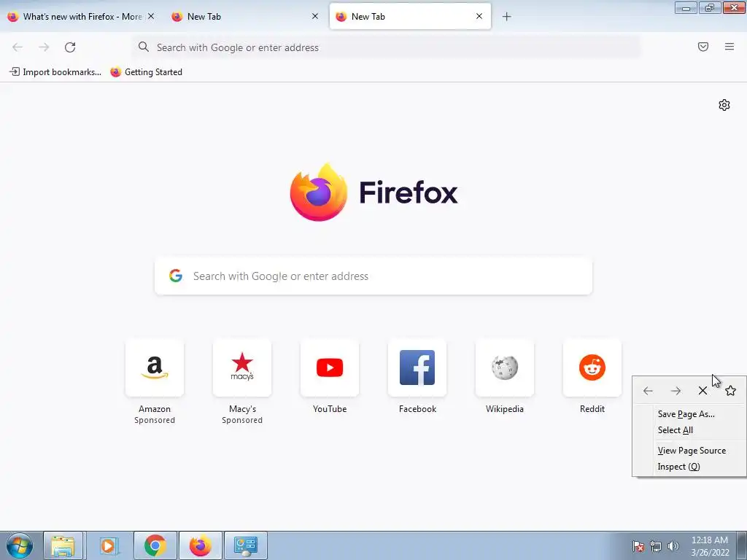Open the Windows Start button
Viewport: 747px width, 560px height.
[x=20, y=545]
